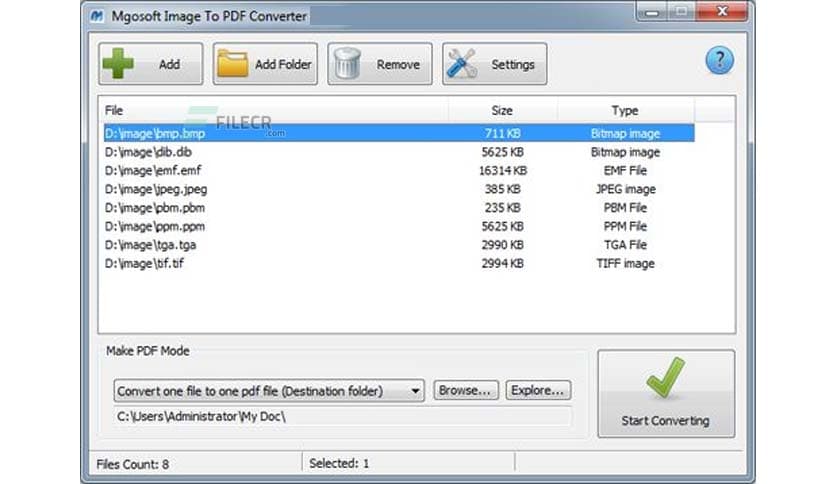836x484 pixels.
Task: Sort list by Size column header
Action: (502, 110)
